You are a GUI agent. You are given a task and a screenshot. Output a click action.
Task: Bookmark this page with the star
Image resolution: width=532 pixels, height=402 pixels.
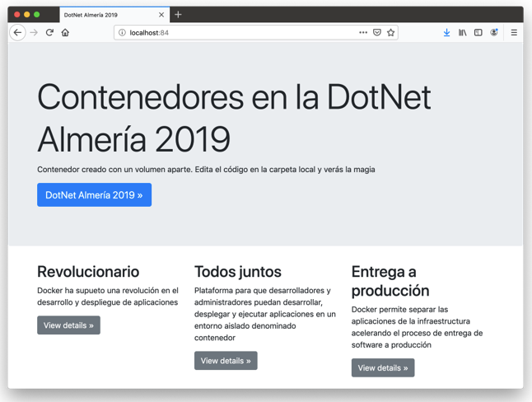(x=391, y=33)
